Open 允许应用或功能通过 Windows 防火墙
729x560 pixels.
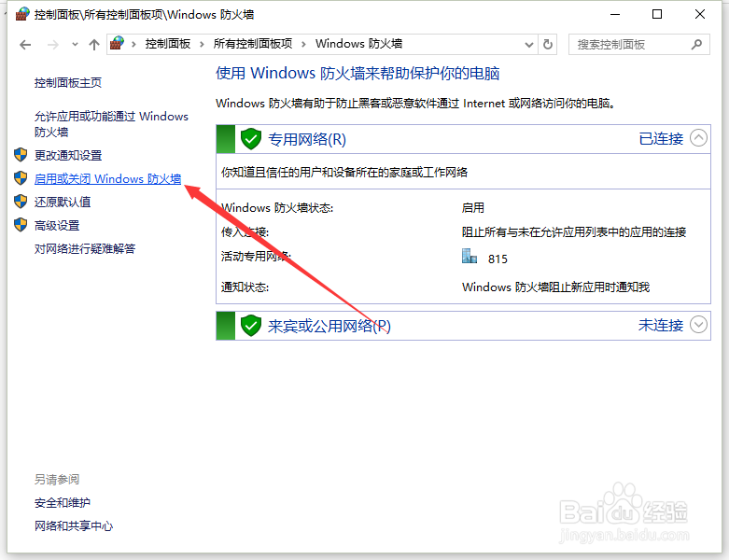click(111, 124)
